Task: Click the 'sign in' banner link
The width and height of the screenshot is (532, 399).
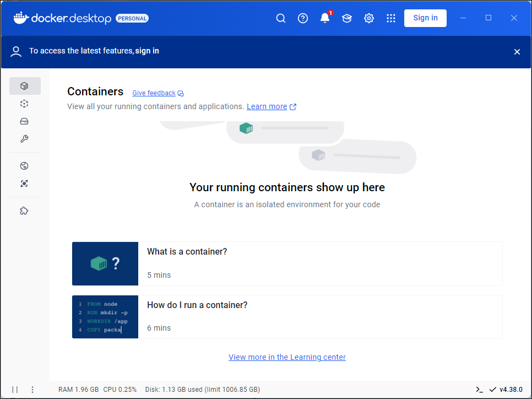Action: click(147, 51)
